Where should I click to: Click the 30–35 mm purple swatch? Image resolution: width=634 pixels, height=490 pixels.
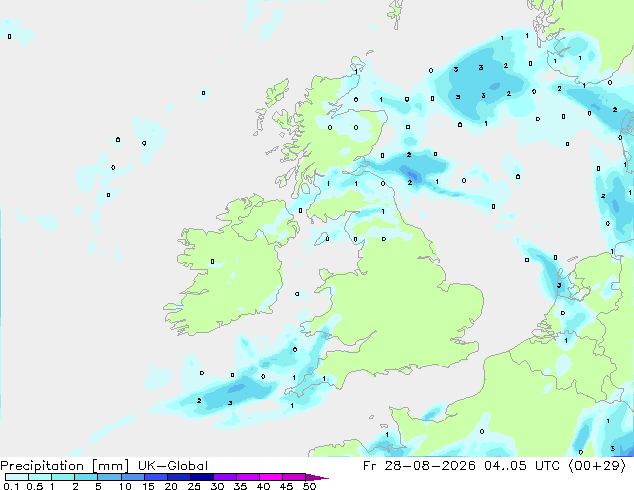[224, 477]
